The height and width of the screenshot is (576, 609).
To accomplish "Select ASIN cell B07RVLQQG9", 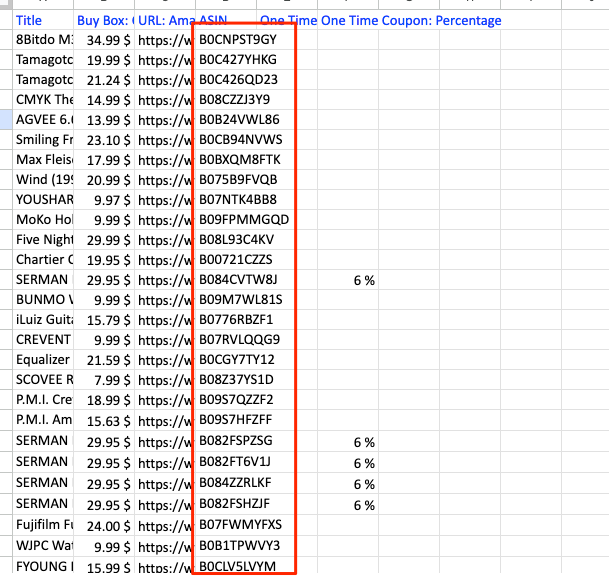I will pos(226,340).
